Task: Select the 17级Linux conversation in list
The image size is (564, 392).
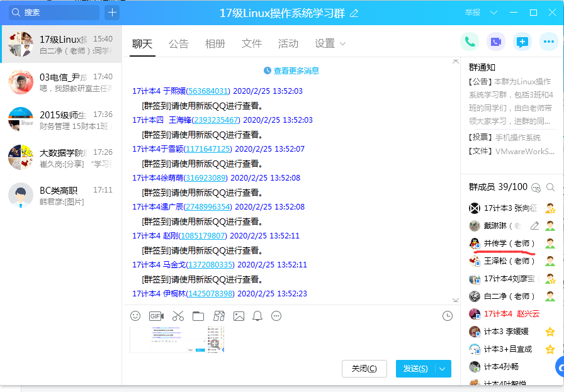Action: click(61, 44)
